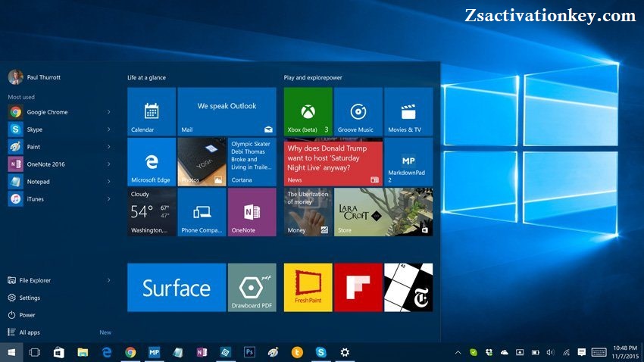Open the Cortana tile about Olympic Skater

point(252,162)
